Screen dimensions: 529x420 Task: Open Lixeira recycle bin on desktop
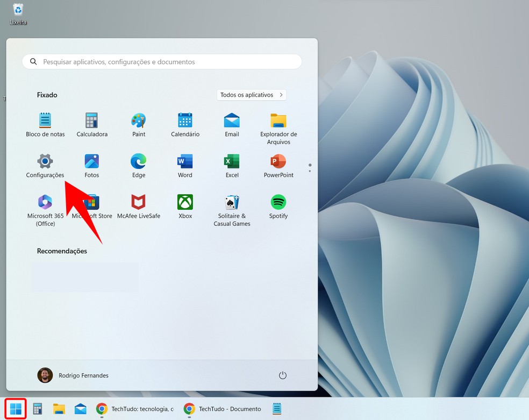point(18,14)
